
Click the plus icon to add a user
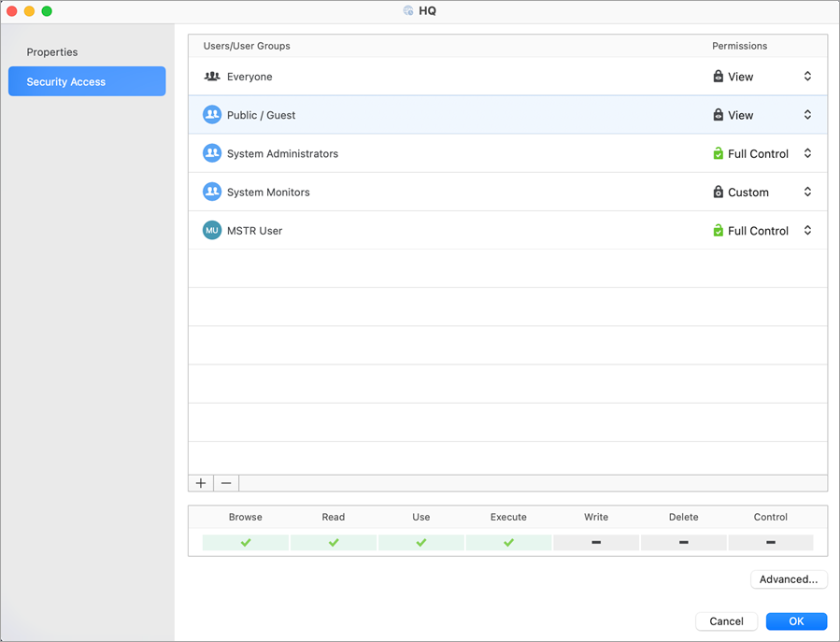coord(201,483)
